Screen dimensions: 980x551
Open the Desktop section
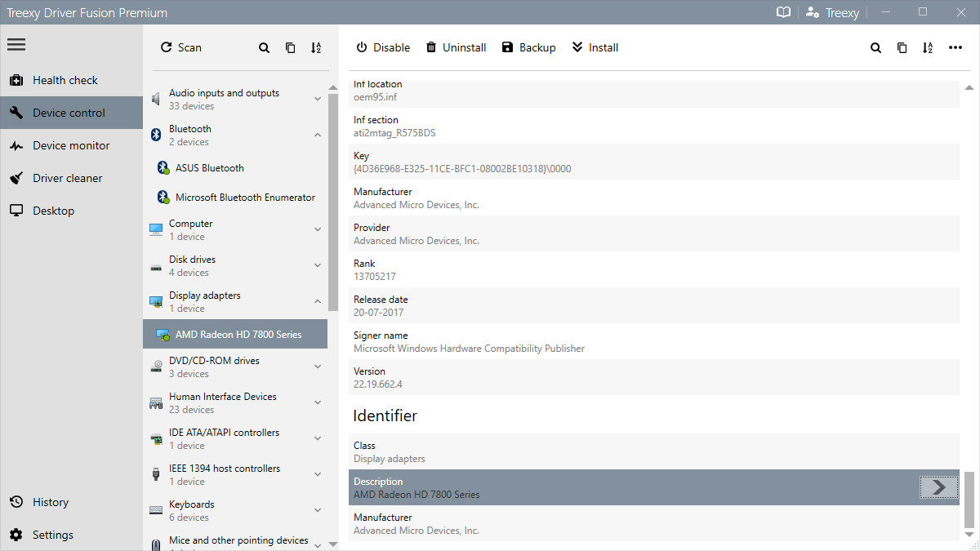(x=53, y=211)
